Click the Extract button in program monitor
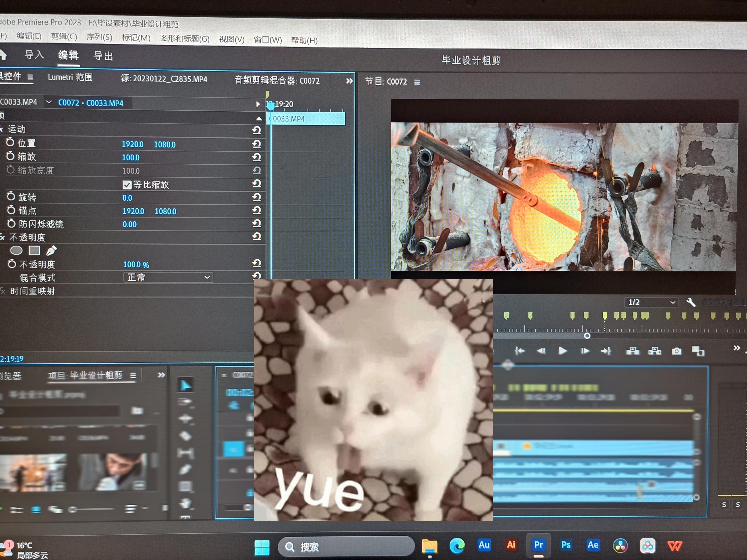The width and height of the screenshot is (747, 560). tap(655, 351)
